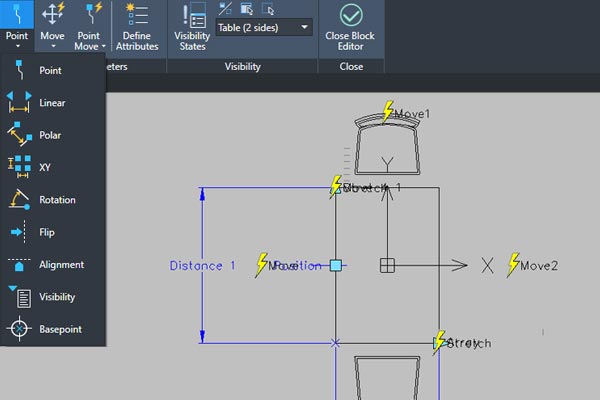Choose Point entry in the parameter menu
The width and height of the screenshot is (600, 400).
(x=49, y=71)
